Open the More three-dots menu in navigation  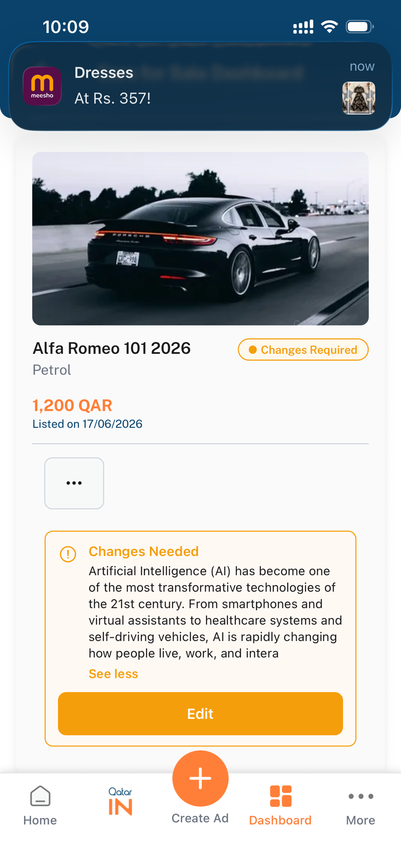click(361, 797)
